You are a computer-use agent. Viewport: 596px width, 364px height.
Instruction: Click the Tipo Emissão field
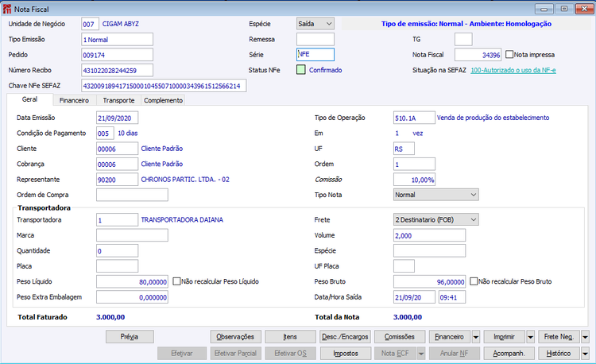point(117,40)
